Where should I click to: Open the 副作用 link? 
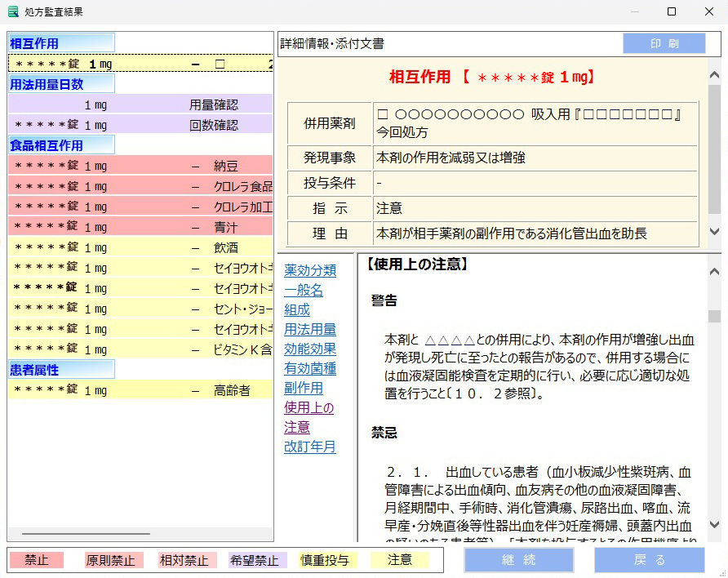tap(304, 388)
